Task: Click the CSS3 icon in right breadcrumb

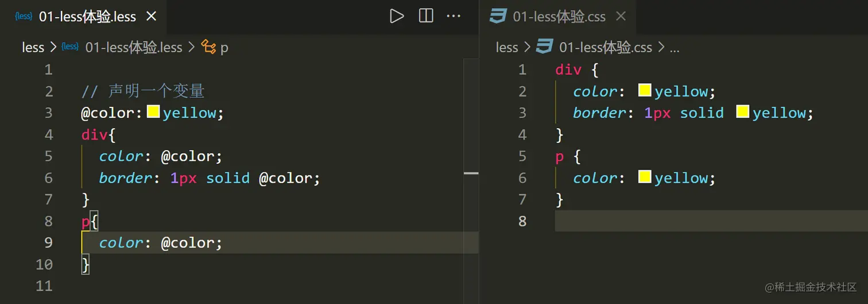Action: [544, 47]
